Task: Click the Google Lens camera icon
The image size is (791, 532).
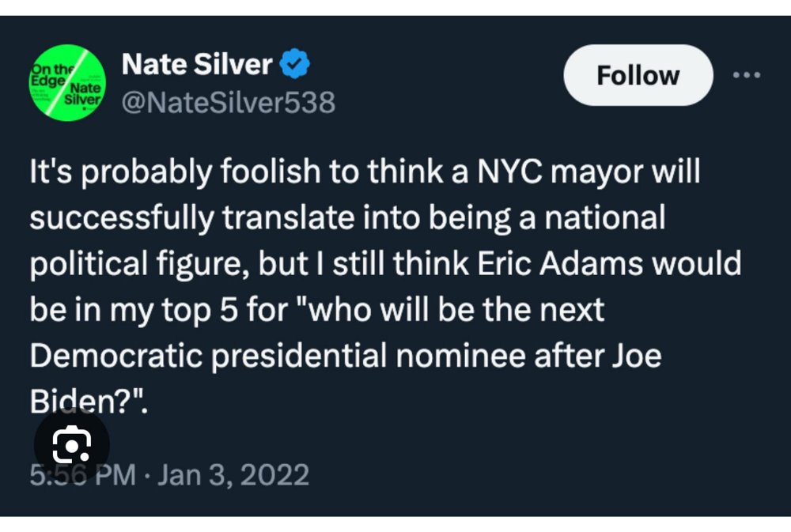Action: 71,447
